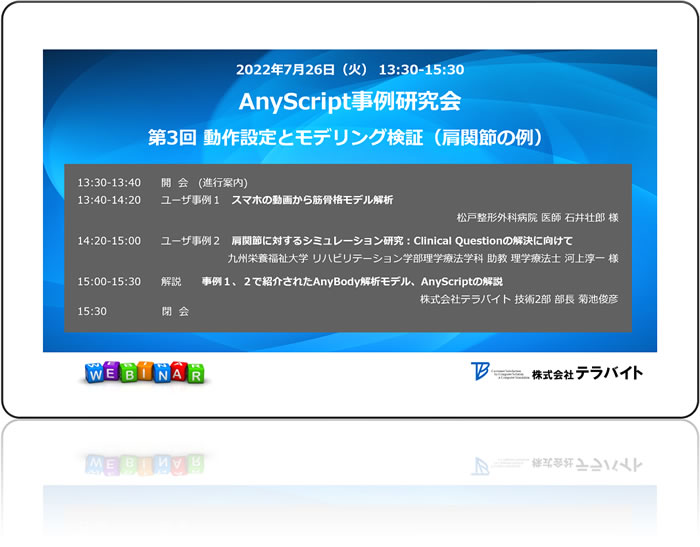
Task: Click the ユーザ事例２ label
Action: 190,241
